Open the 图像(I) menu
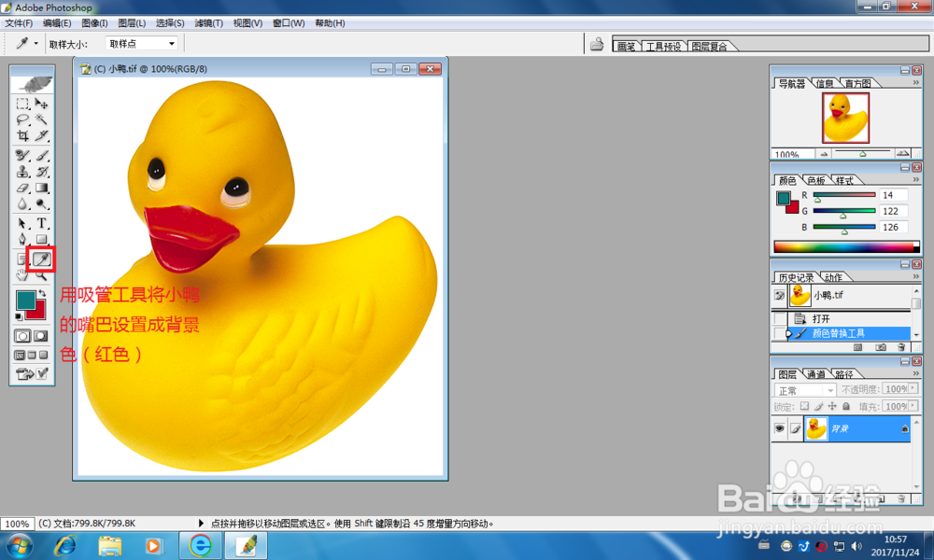934x560 pixels. click(x=94, y=23)
